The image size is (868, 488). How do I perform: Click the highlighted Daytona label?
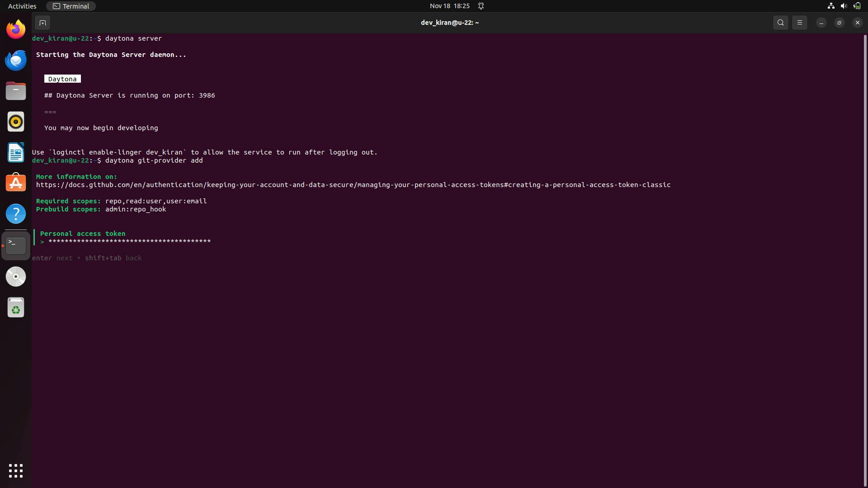[x=62, y=79]
